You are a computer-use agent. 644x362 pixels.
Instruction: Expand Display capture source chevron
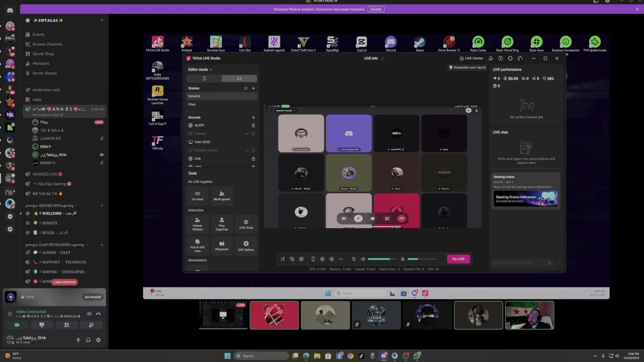pyautogui.click(x=247, y=150)
